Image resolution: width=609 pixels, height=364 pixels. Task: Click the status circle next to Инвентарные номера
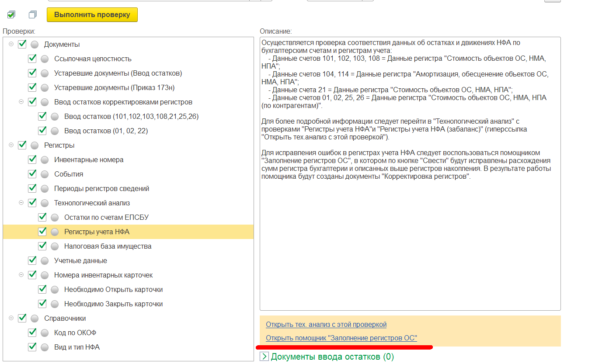(x=45, y=160)
